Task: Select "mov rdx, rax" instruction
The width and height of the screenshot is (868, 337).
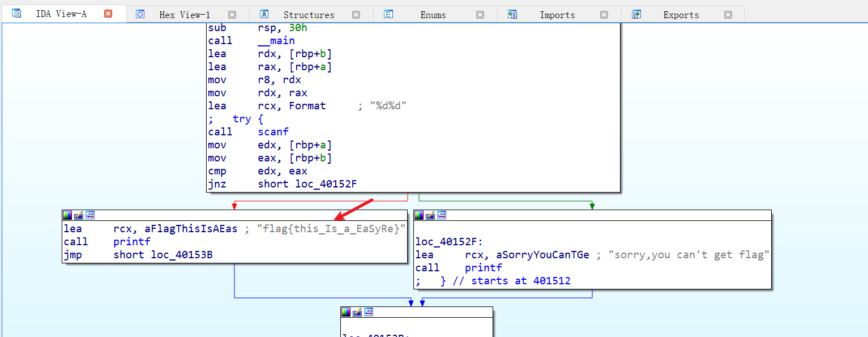Action: [x=258, y=93]
